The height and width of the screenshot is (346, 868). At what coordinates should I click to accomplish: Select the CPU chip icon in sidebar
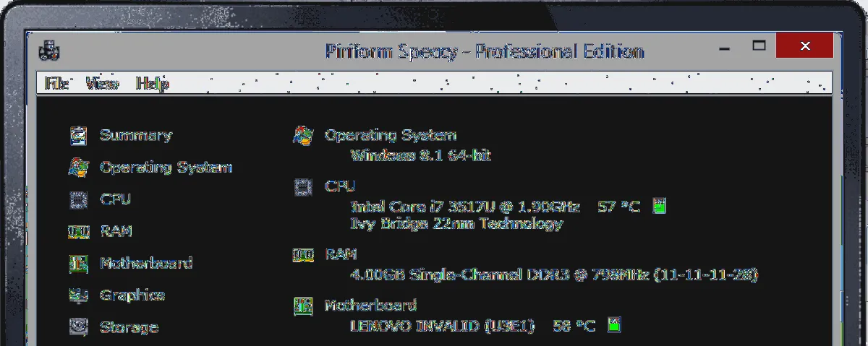78,199
